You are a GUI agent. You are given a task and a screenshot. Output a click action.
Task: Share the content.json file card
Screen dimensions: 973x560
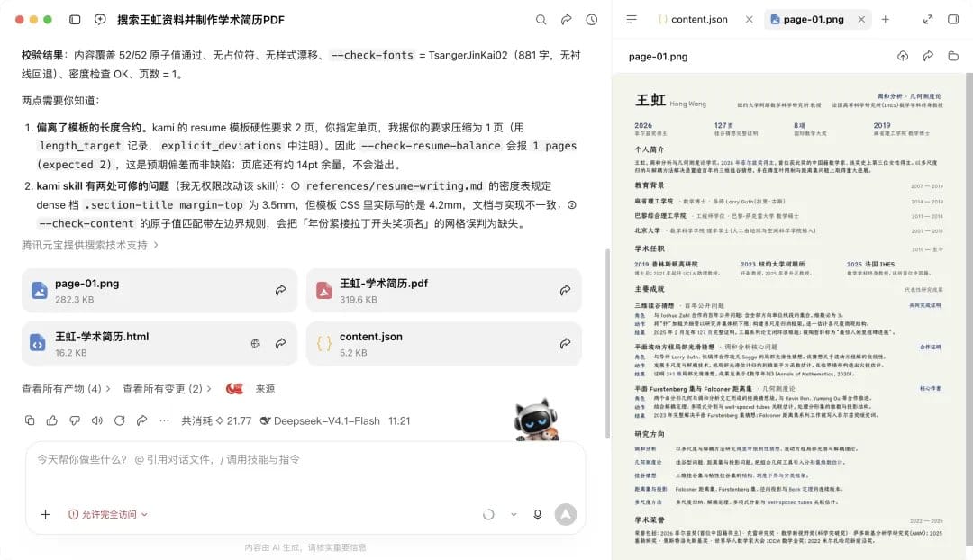pyautogui.click(x=565, y=344)
